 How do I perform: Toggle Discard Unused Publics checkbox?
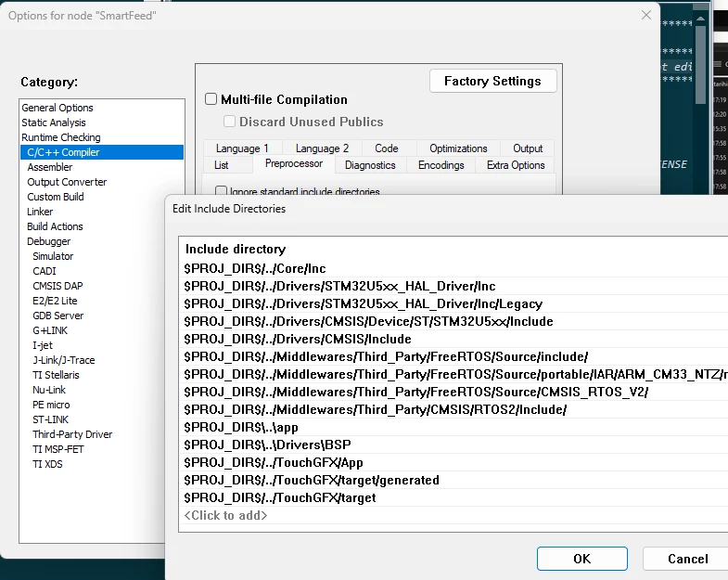[x=229, y=122]
